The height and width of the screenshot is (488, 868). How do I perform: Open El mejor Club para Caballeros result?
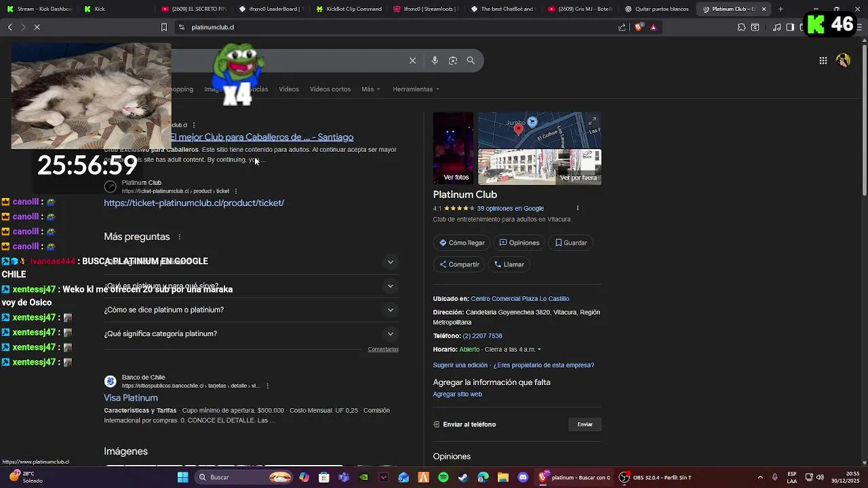point(262,137)
